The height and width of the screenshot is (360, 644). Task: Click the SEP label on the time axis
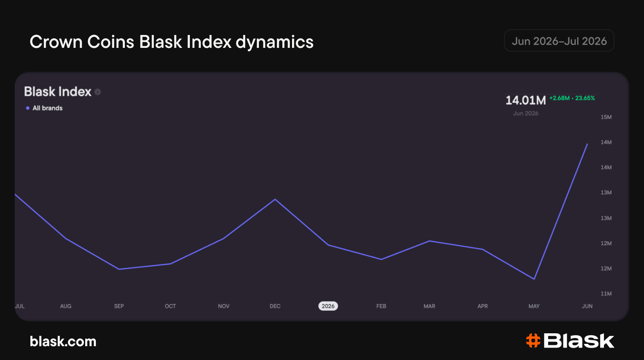(119, 306)
